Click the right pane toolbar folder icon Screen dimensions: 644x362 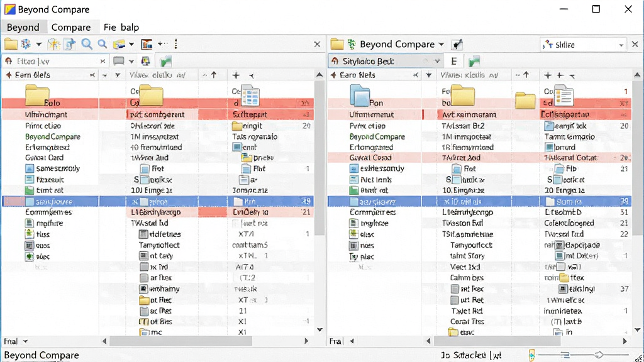pyautogui.click(x=337, y=44)
